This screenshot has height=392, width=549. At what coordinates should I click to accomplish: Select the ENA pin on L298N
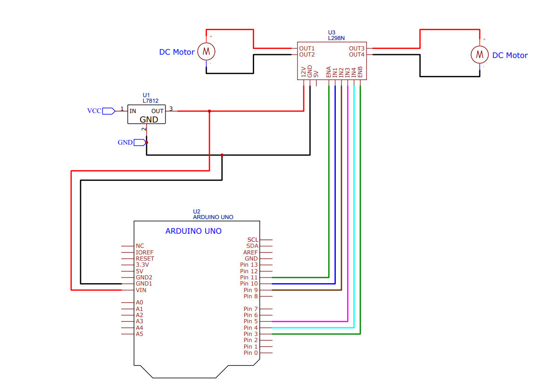pyautogui.click(x=329, y=71)
